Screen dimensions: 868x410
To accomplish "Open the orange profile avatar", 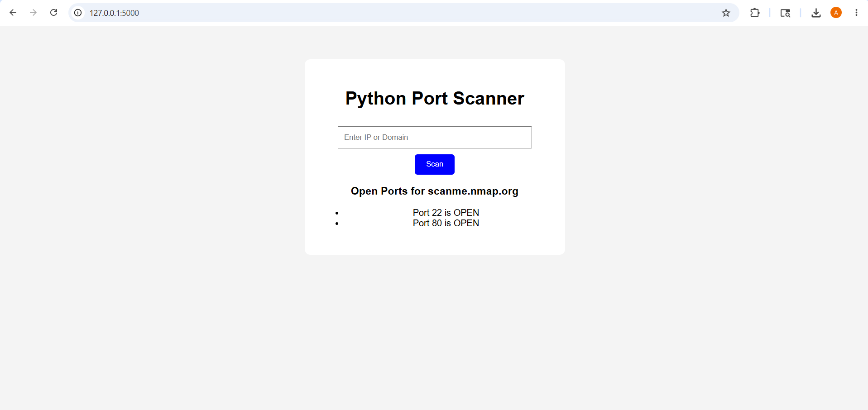I will [836, 13].
